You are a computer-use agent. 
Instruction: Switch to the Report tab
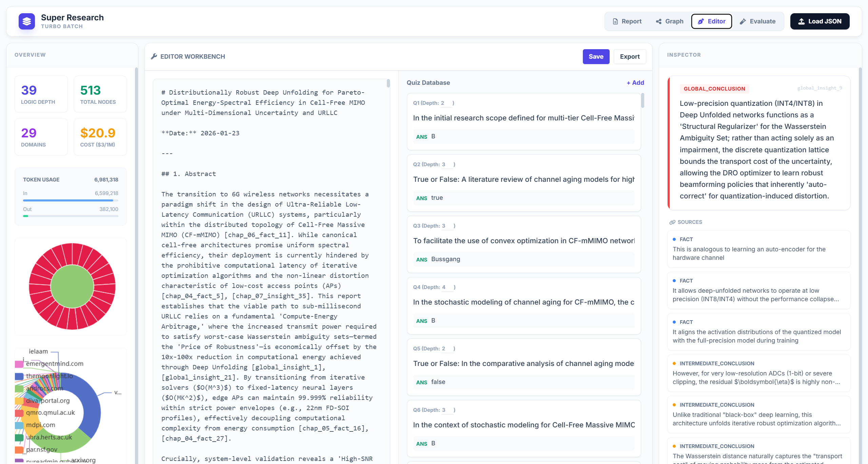627,21
